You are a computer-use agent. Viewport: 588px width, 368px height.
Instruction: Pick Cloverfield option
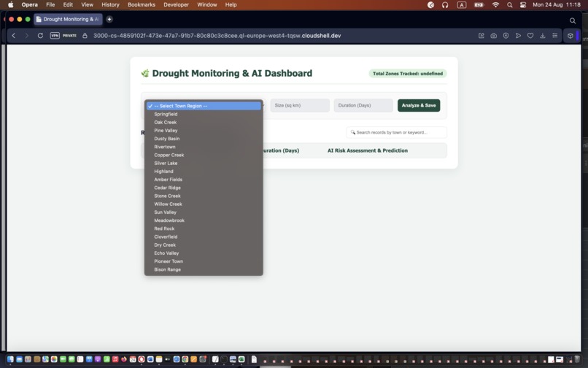click(204, 237)
